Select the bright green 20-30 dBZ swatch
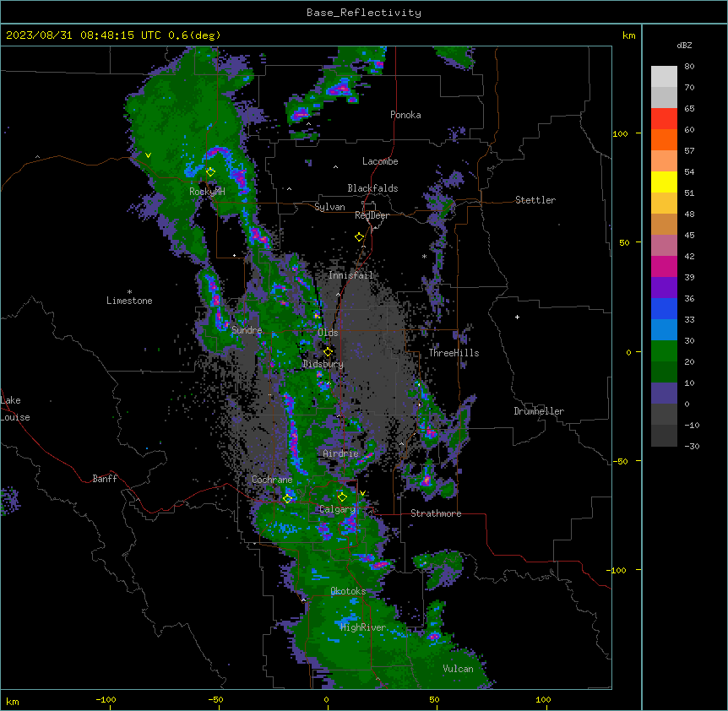Screen dimensions: 728x711 [664, 351]
